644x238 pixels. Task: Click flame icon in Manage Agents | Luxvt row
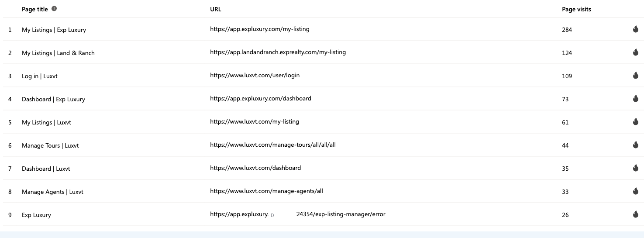(635, 191)
